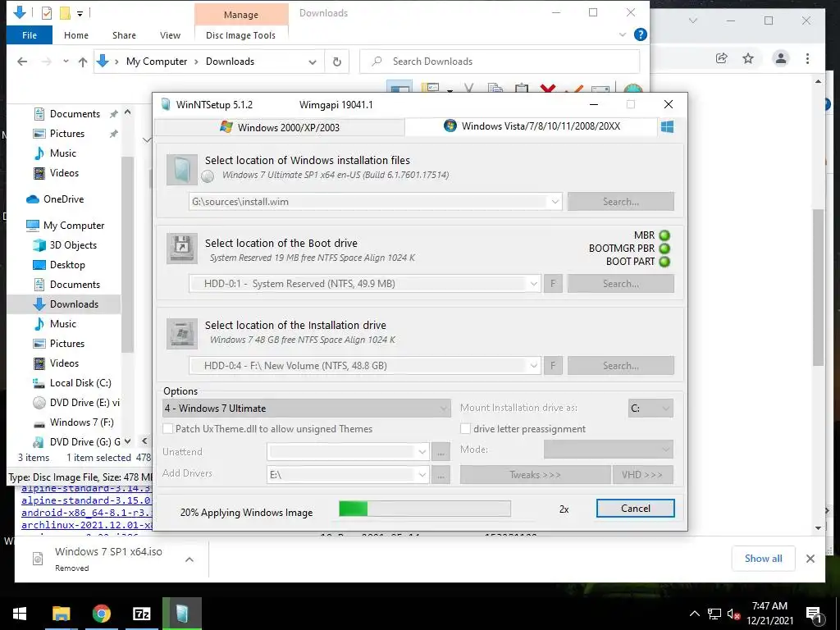840x630 pixels.
Task: Bookmark this page with Chrome star icon
Action: click(x=748, y=58)
